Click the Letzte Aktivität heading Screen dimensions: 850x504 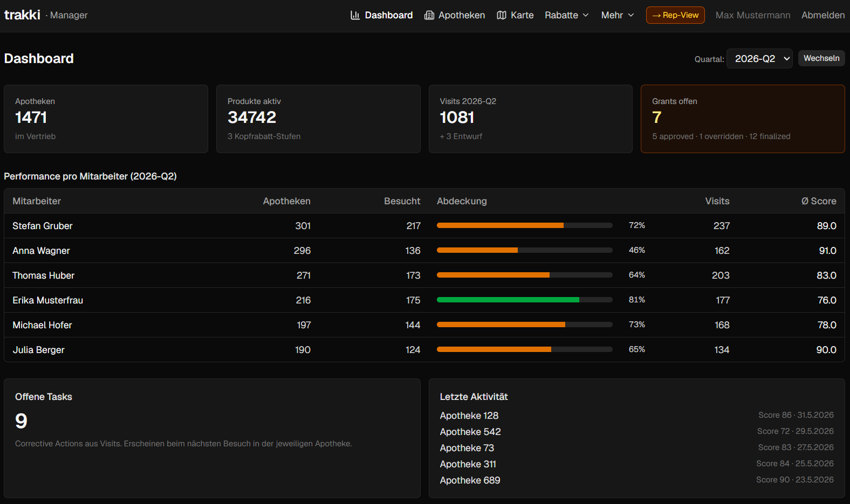click(474, 397)
